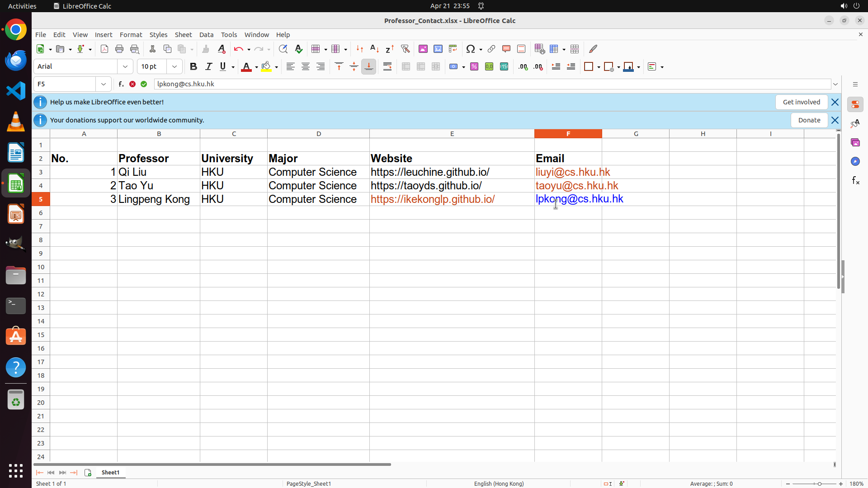The image size is (868, 488).
Task: Click the AutoFilter icon
Action: 405,49
